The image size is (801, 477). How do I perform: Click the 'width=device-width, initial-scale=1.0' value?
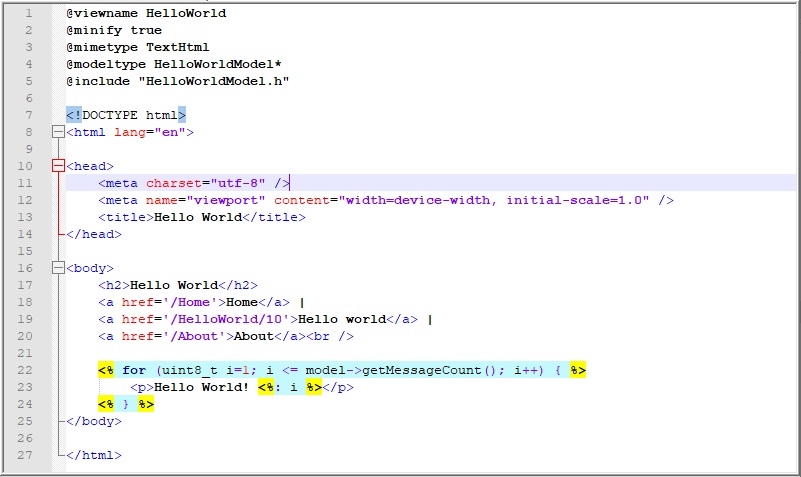(493, 200)
